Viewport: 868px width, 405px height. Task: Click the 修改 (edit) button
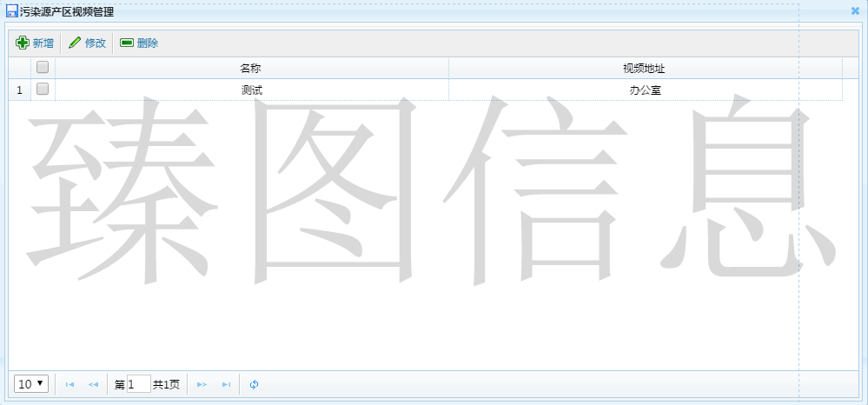pos(87,43)
